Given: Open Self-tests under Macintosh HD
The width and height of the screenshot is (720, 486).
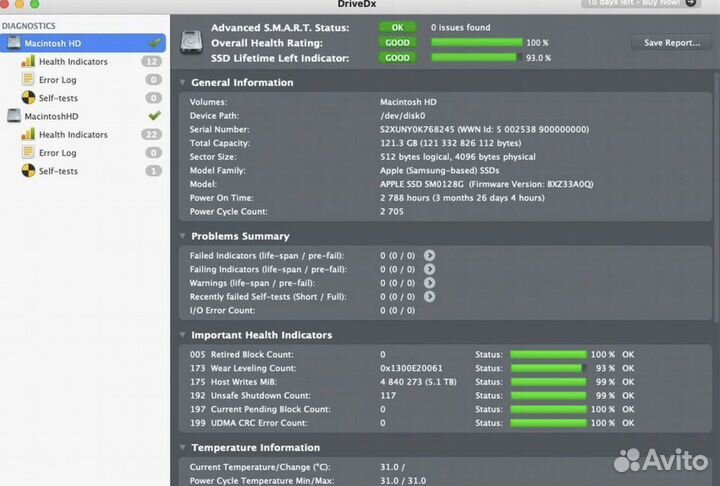Looking at the screenshot, I should click(58, 98).
